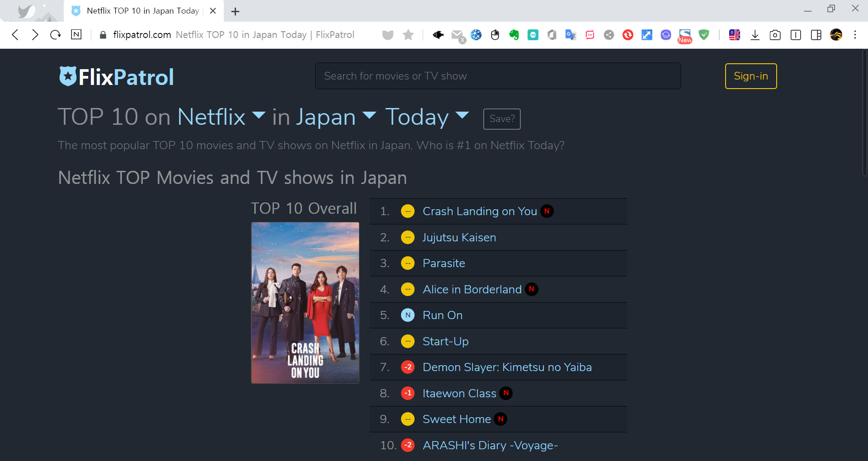Expand the Japan country dropdown
Screen dimensions: 868x461
click(336, 117)
